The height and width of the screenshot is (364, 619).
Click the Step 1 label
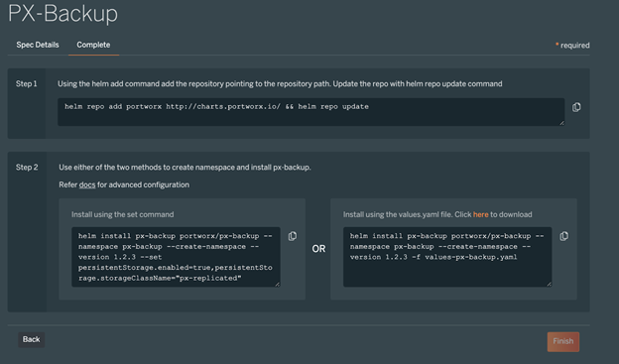[x=27, y=83]
